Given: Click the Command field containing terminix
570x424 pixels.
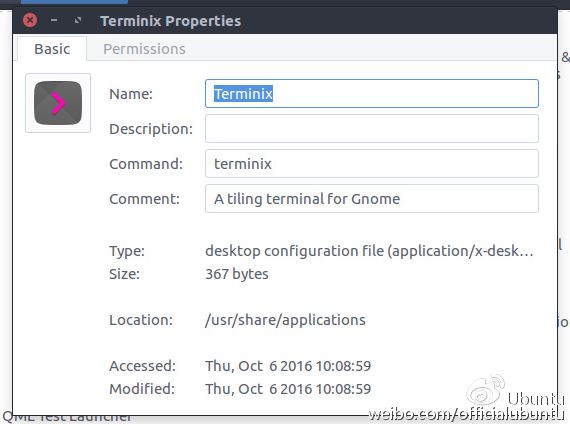Looking at the screenshot, I should [372, 164].
